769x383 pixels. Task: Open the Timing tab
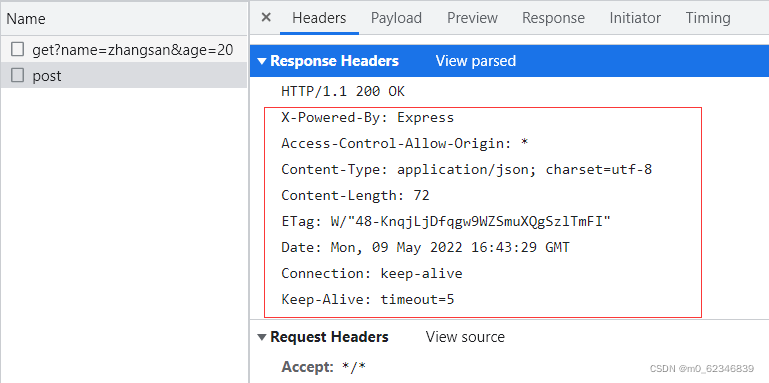point(708,18)
